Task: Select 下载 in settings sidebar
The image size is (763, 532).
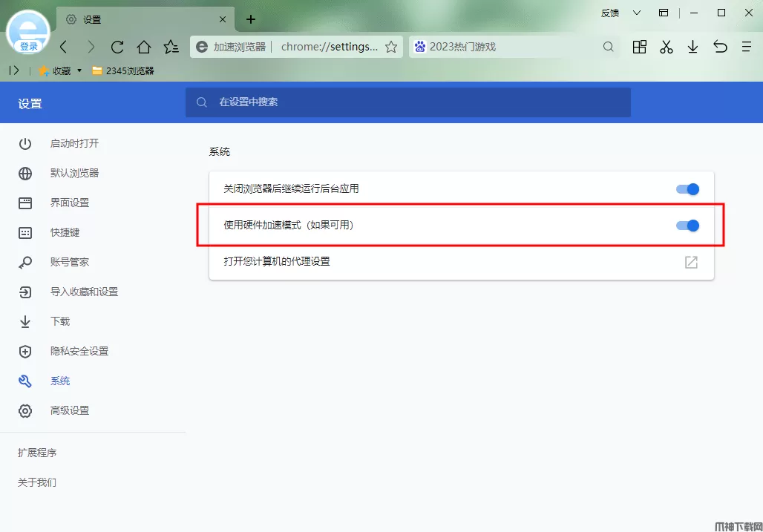Action: (60, 321)
